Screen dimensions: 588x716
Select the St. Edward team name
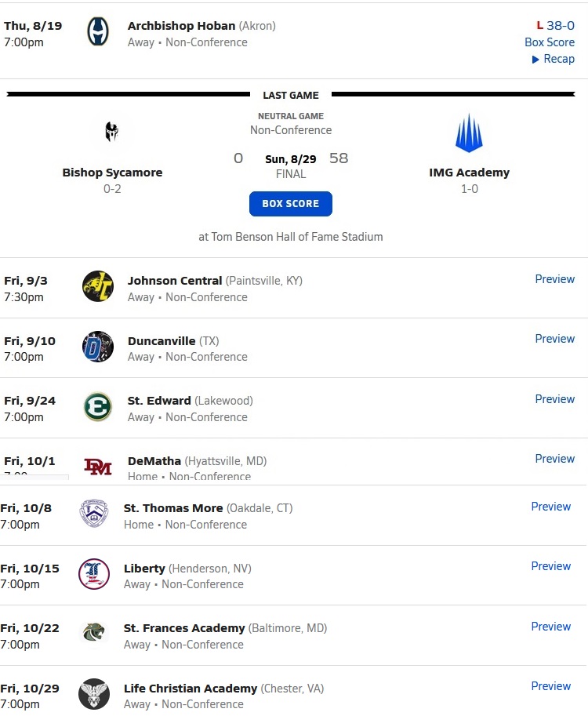coord(159,401)
